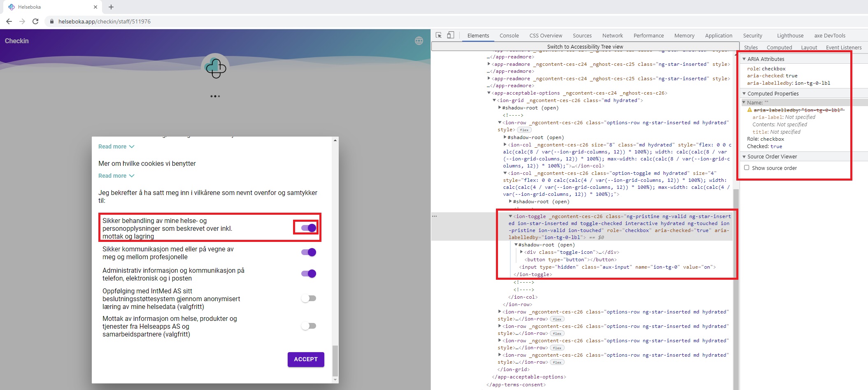Open a new browser tab with plus
This screenshot has width=868, height=390.
[111, 7]
